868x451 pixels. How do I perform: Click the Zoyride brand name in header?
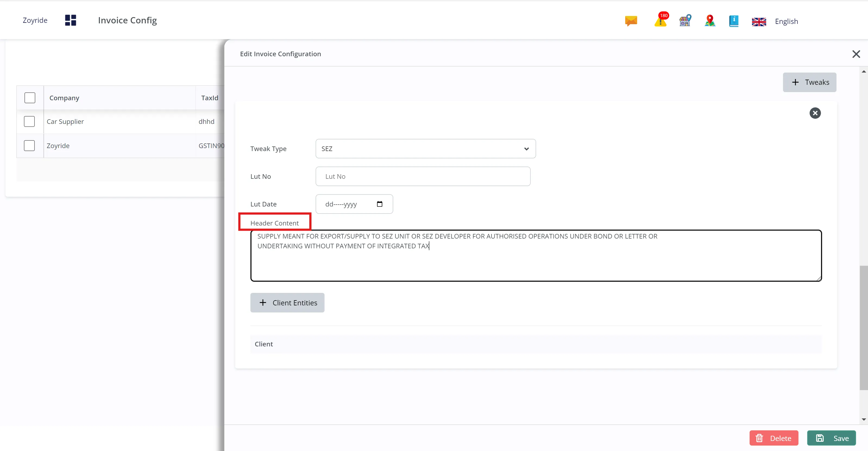tap(35, 20)
